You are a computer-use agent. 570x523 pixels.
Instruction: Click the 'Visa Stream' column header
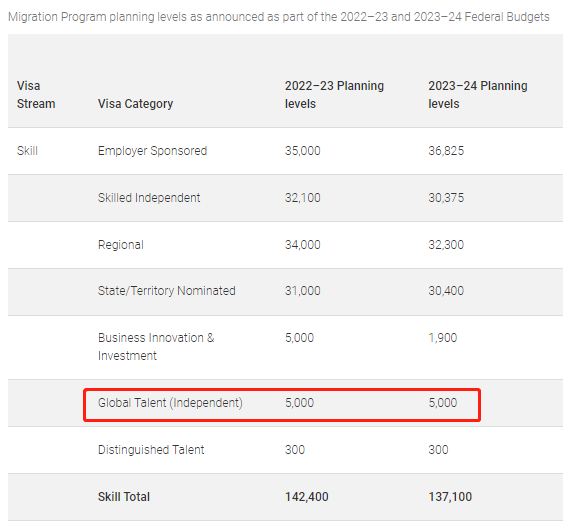pyautogui.click(x=36, y=95)
